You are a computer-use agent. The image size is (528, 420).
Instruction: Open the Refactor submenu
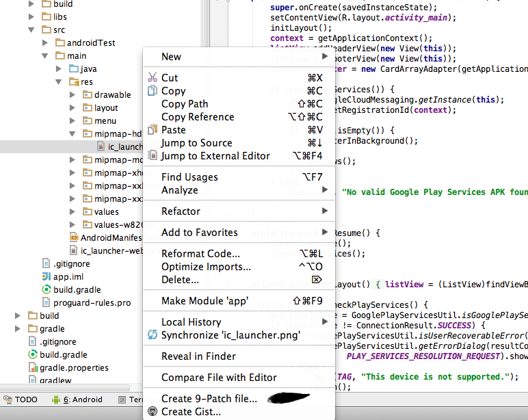(x=239, y=211)
